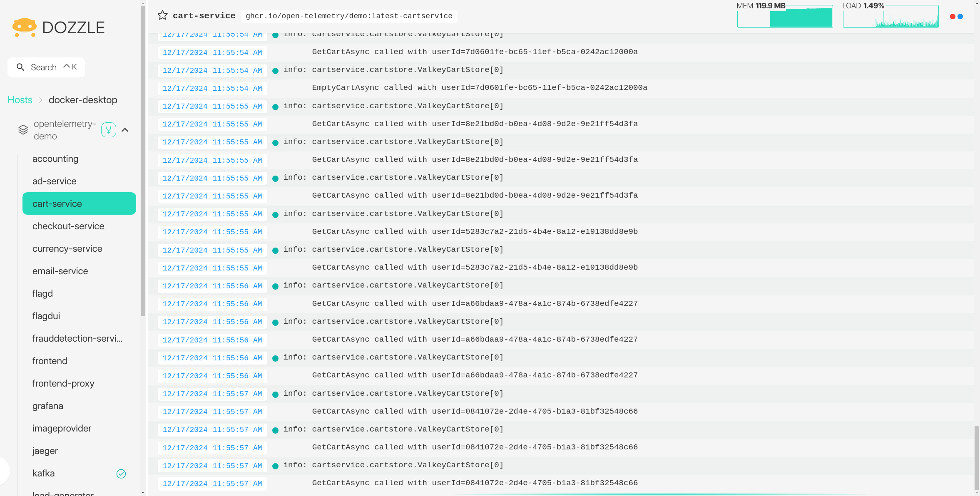This screenshot has width=980, height=496.
Task: Click the LOAD usage chart
Action: tap(890, 17)
